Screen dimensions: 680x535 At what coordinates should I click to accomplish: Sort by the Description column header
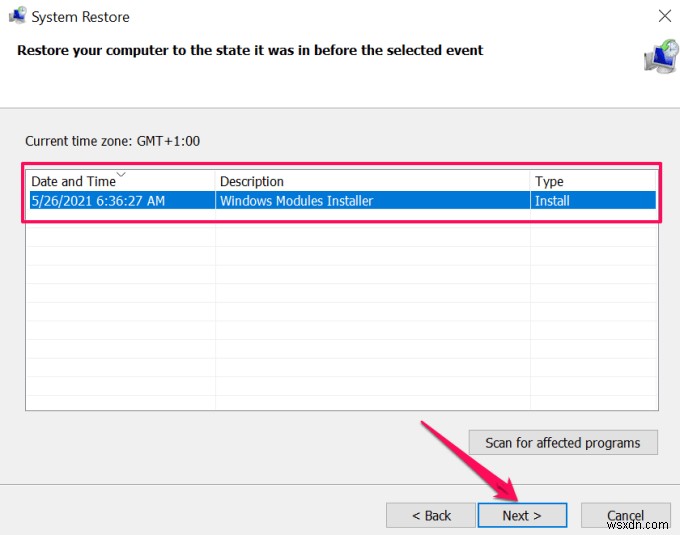(x=373, y=181)
